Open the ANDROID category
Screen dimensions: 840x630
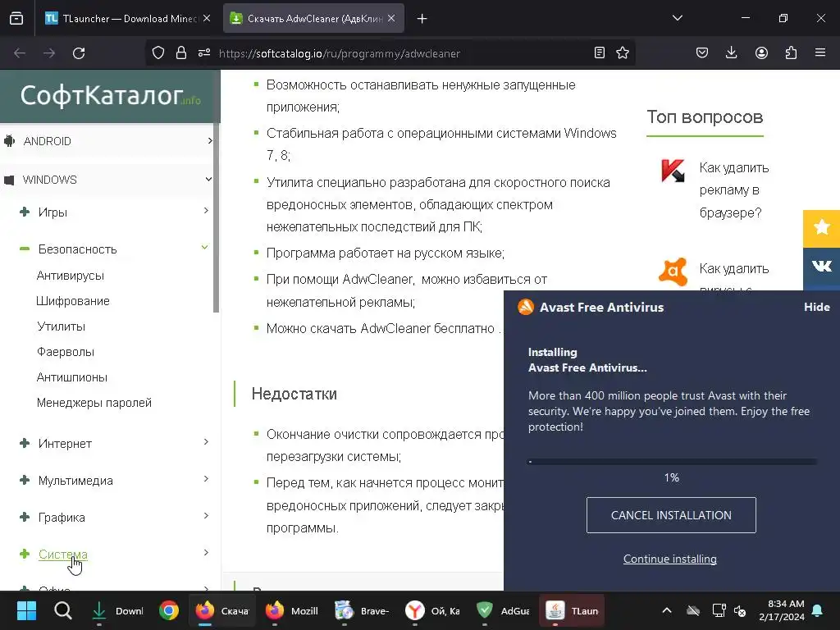pos(47,141)
